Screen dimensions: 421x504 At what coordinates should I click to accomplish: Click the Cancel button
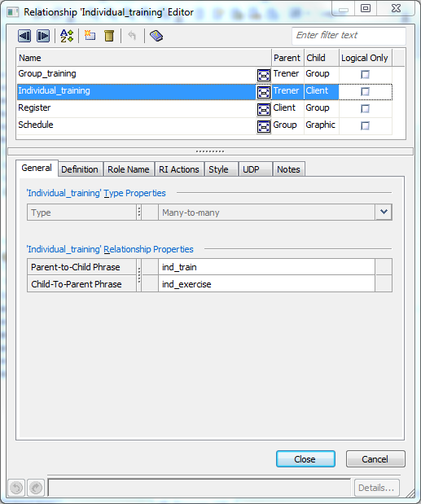pos(375,459)
